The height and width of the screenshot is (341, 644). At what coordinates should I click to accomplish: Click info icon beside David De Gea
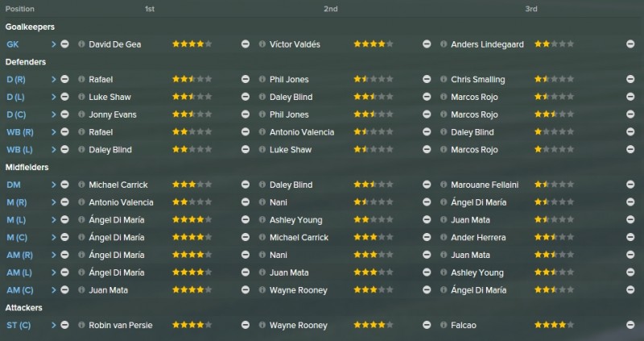[x=81, y=44]
